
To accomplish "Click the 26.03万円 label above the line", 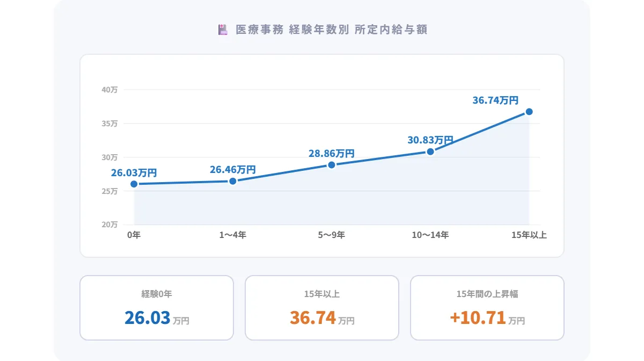I will [x=134, y=173].
